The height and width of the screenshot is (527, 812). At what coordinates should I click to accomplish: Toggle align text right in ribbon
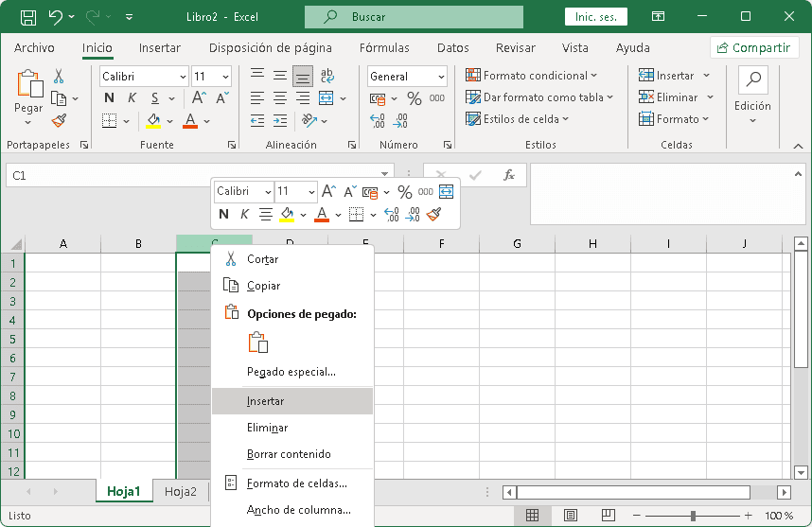303,98
